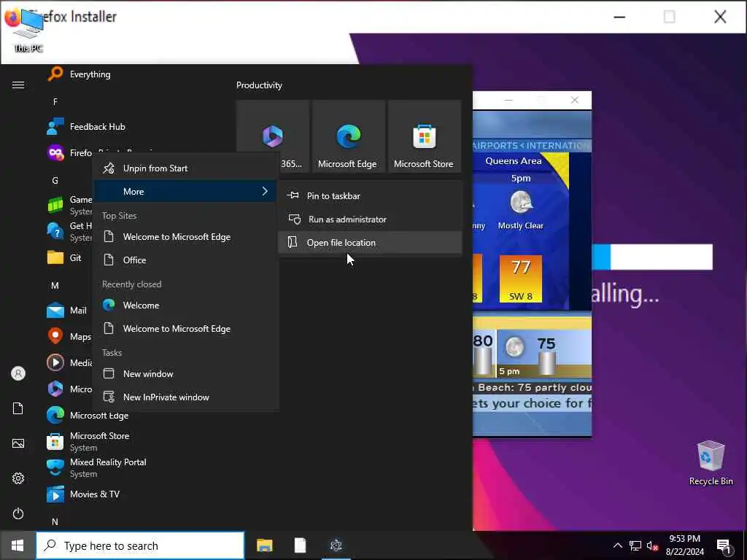Launch Mixed Reality Portal
Viewport: 747px width, 560px height.
(x=96, y=467)
